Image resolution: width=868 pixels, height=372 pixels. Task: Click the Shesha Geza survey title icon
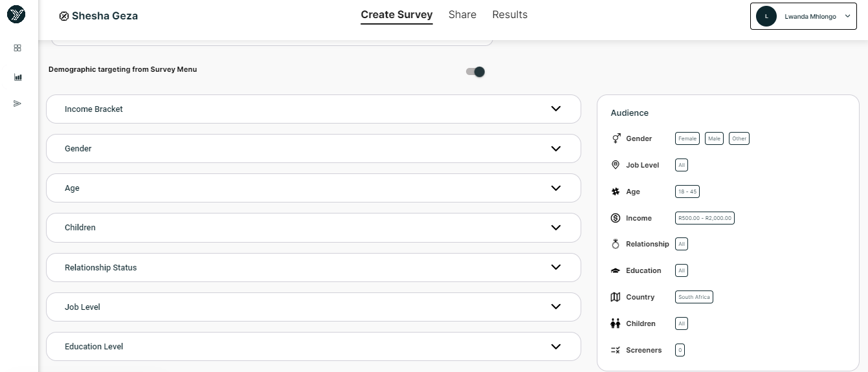click(64, 16)
